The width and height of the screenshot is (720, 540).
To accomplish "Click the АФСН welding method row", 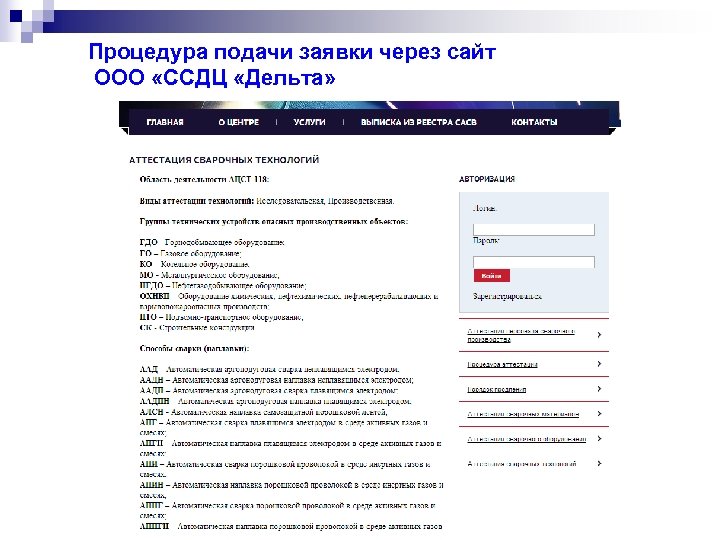I will click(x=264, y=412).
